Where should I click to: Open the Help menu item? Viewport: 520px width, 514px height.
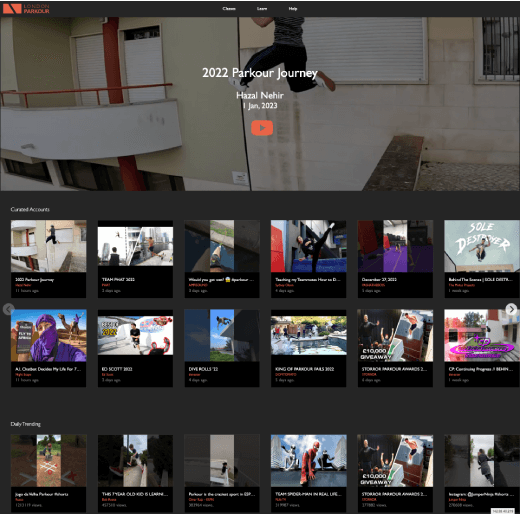point(293,9)
